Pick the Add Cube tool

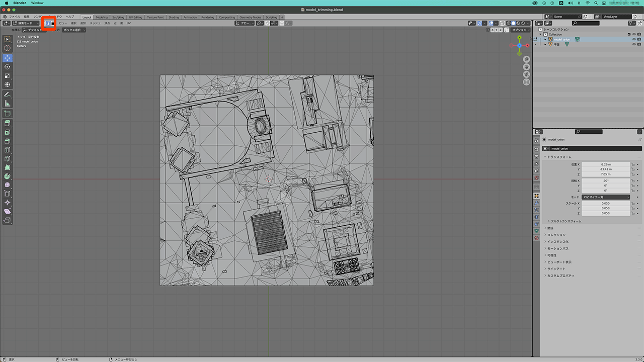pyautogui.click(x=7, y=114)
